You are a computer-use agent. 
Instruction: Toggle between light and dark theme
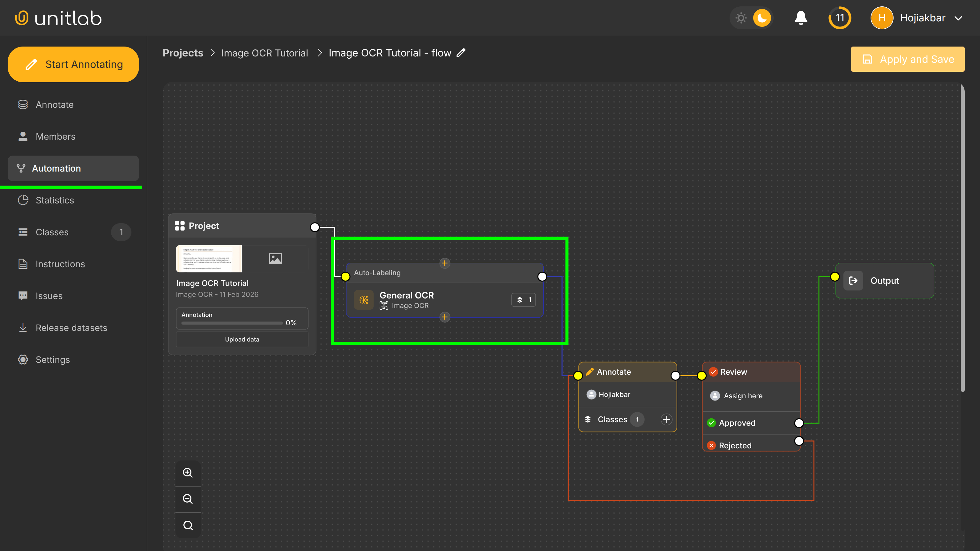pos(751,18)
